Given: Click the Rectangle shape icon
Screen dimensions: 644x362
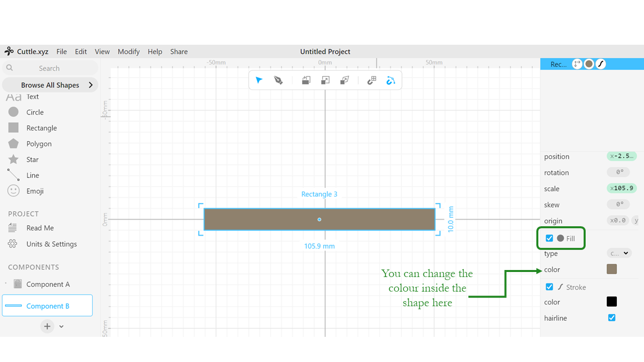Looking at the screenshot, I should click(x=14, y=128).
